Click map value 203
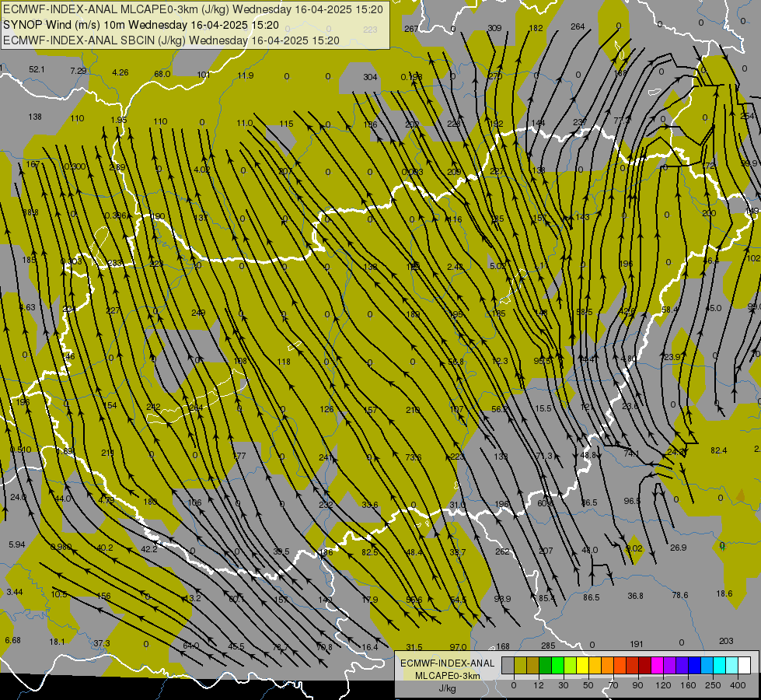 [726, 641]
